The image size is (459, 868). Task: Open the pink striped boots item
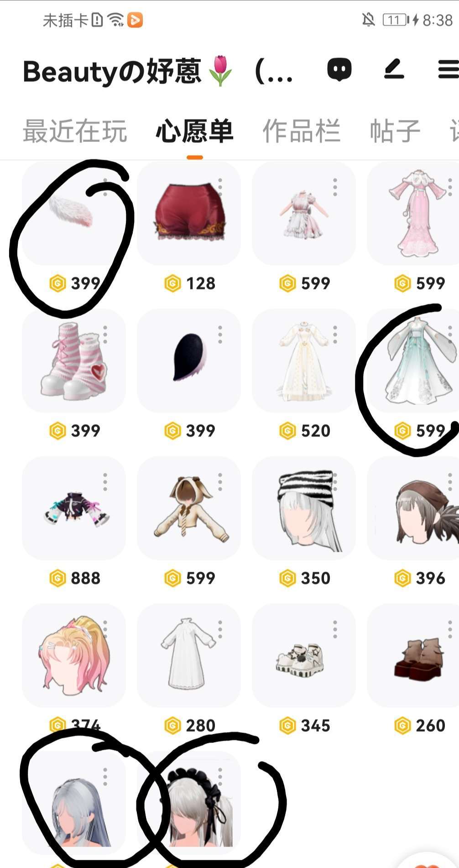[x=74, y=361]
